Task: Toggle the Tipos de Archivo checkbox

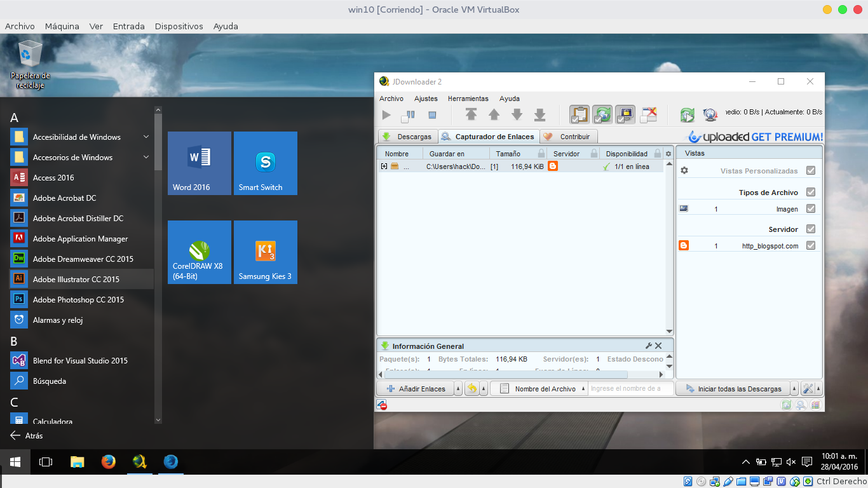Action: click(x=810, y=192)
